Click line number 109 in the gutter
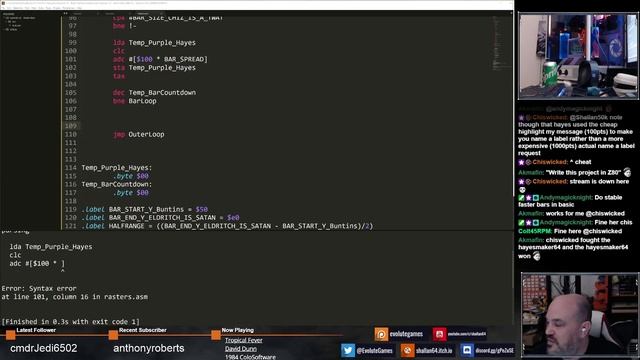Image resolution: width=640 pixels, height=360 pixels. click(x=71, y=126)
